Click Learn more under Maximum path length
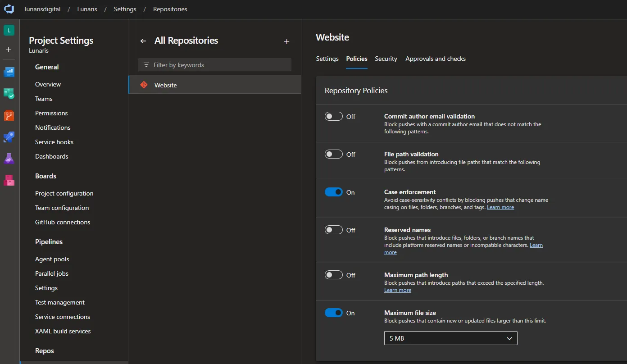This screenshot has height=364, width=627. pyautogui.click(x=397, y=290)
